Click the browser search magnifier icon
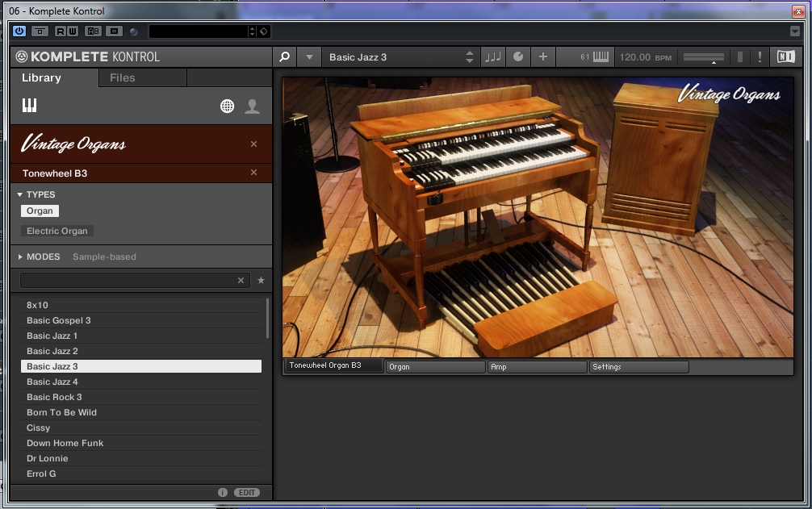The height and width of the screenshot is (509, 812). [284, 57]
